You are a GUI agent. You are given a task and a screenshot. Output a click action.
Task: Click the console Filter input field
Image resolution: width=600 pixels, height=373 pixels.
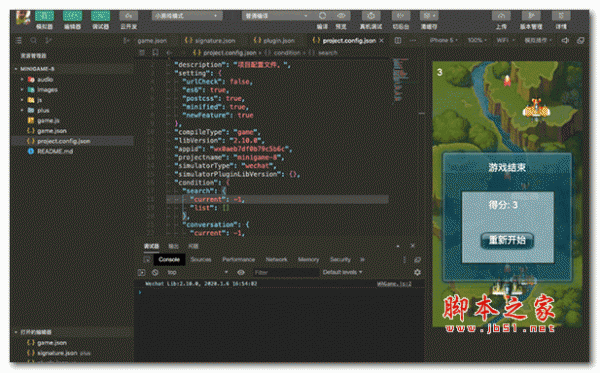click(286, 272)
